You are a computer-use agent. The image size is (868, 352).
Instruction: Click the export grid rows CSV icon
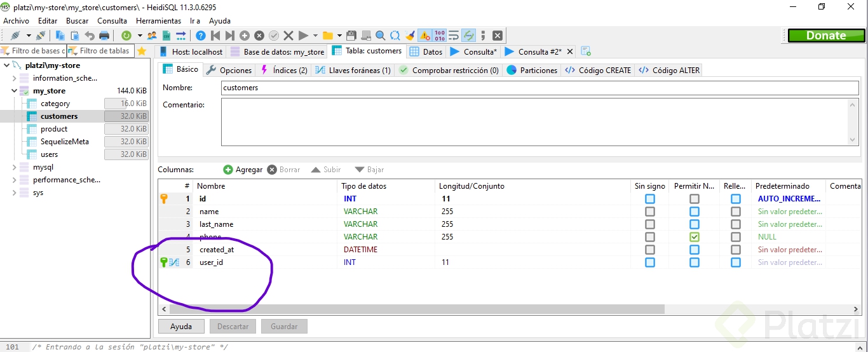pos(166,36)
